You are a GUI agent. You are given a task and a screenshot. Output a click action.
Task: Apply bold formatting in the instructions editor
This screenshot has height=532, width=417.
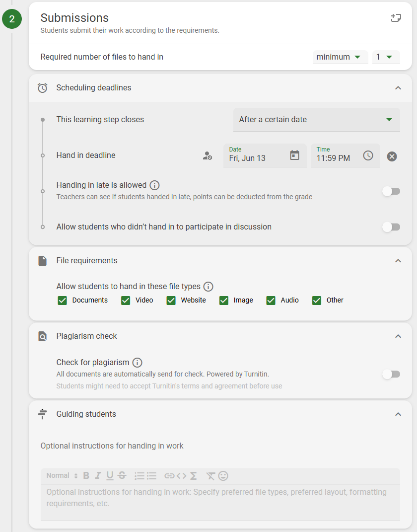(x=86, y=475)
